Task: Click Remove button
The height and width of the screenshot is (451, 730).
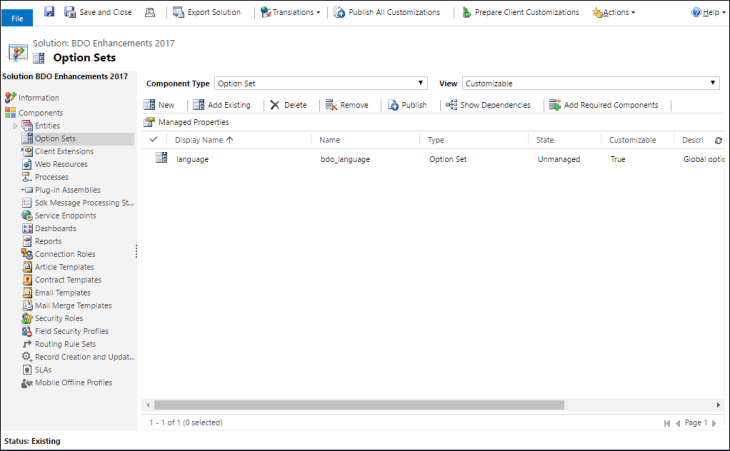Action: [347, 105]
